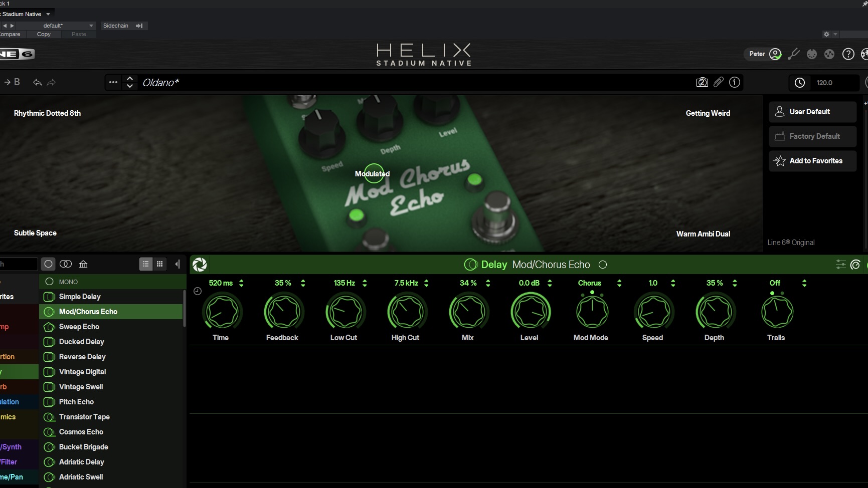Collapse the model browser panel

[x=178, y=264]
